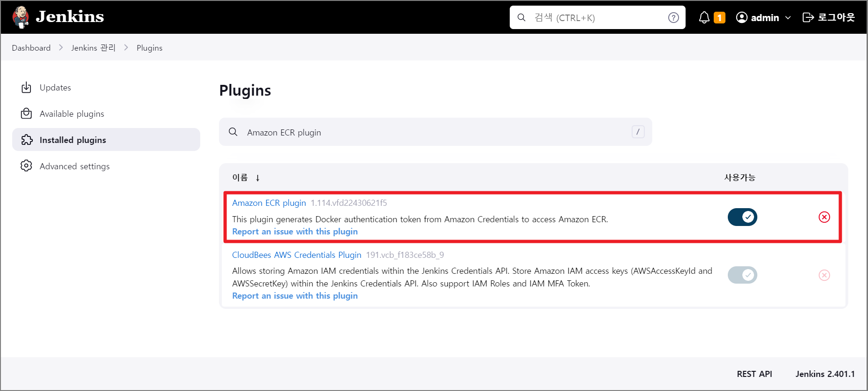
Task: Open the Jenkins 관리 breadcrumb
Action: pos(93,48)
